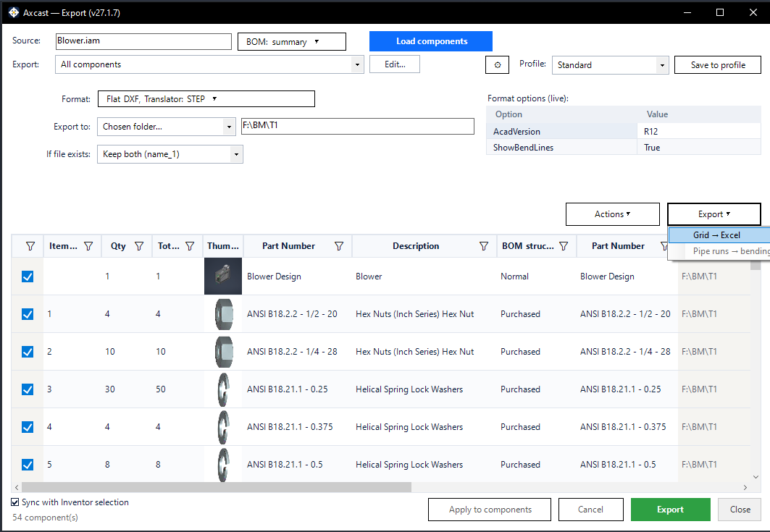Click the True value cell

(x=699, y=147)
